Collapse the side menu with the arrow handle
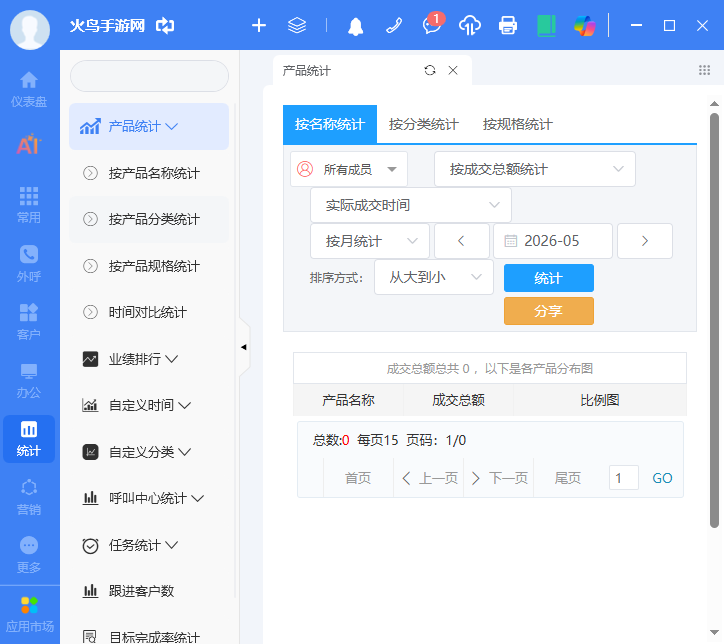Viewport: 724px width, 644px height. pyautogui.click(x=244, y=347)
